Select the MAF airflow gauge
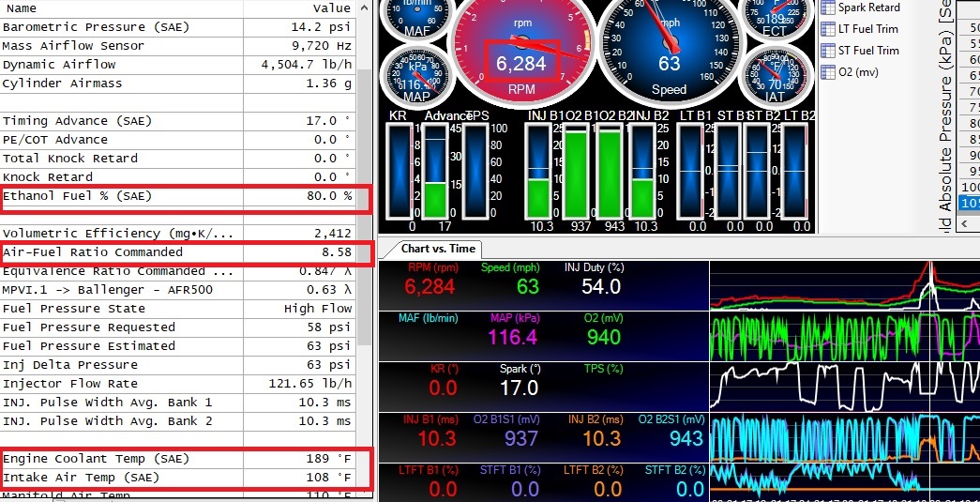 [x=416, y=18]
